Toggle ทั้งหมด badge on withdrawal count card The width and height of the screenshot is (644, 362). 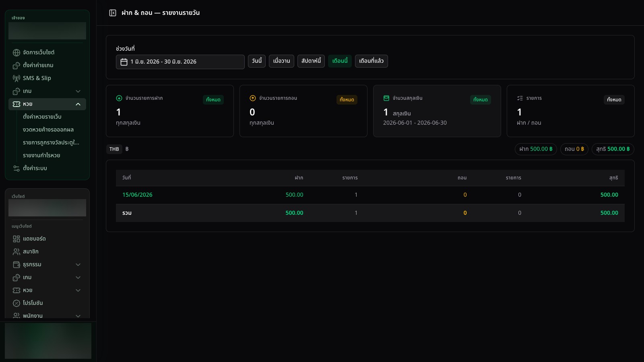pyautogui.click(x=347, y=100)
